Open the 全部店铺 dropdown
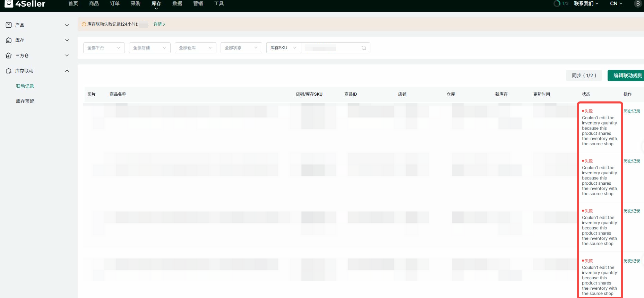 (149, 48)
